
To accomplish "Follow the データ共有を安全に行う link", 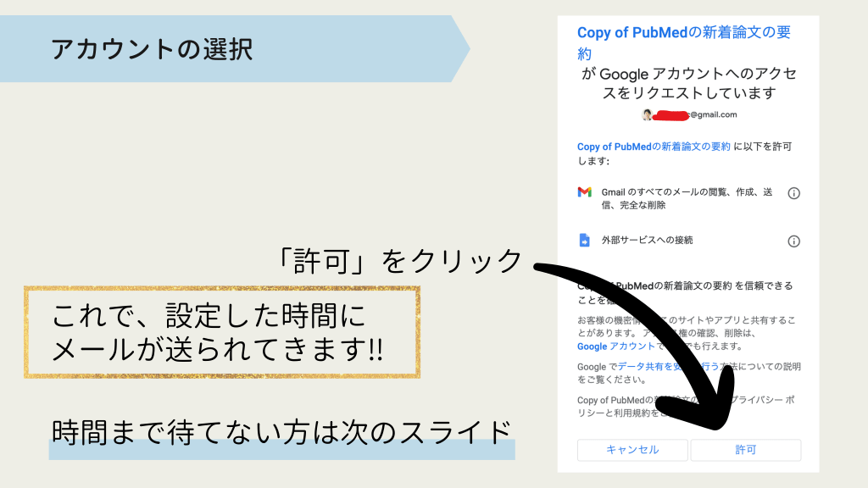I will pyautogui.click(x=661, y=367).
